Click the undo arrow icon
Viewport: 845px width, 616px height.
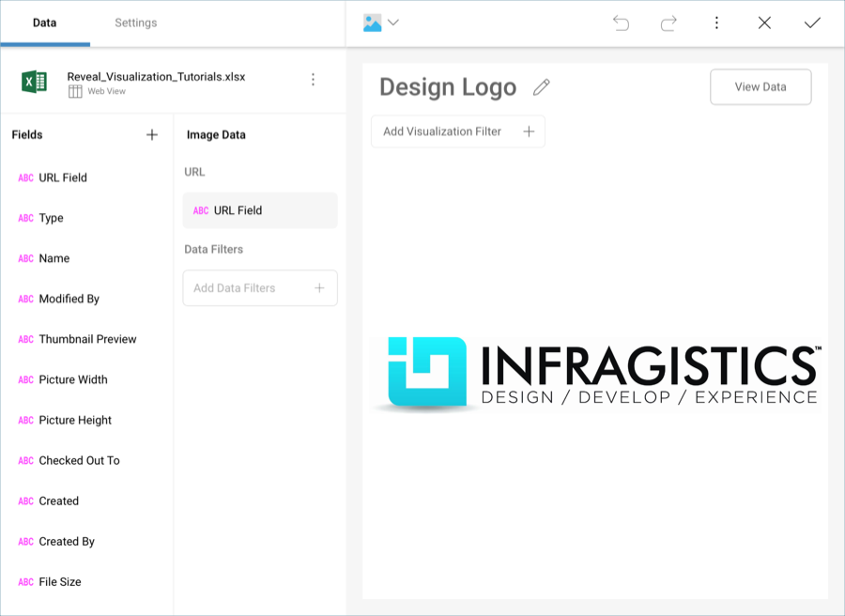pos(621,23)
